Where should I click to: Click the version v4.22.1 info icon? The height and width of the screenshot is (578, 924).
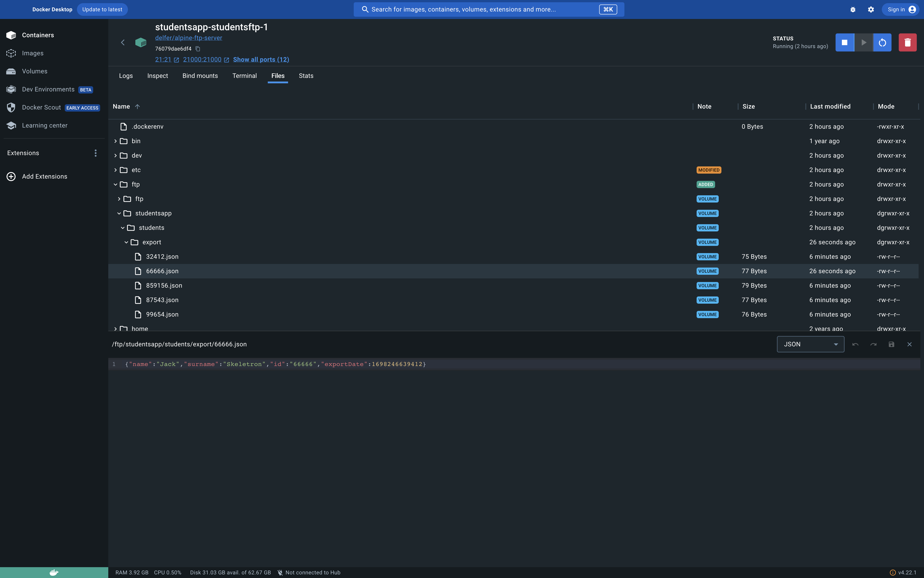tap(893, 573)
